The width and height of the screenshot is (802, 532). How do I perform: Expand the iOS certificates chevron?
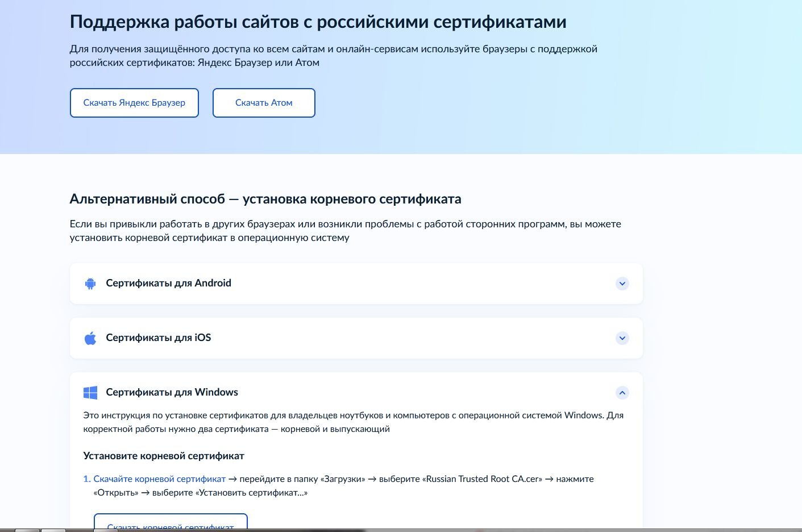point(622,338)
